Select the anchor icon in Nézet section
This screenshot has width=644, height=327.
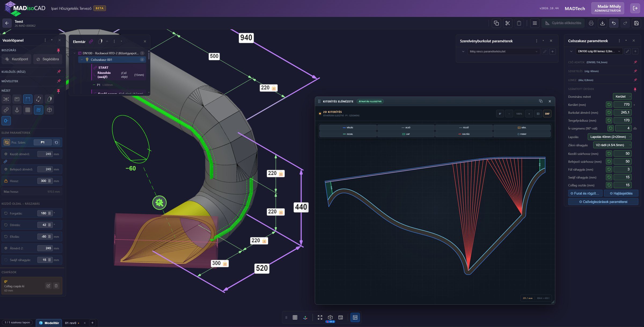point(17,110)
